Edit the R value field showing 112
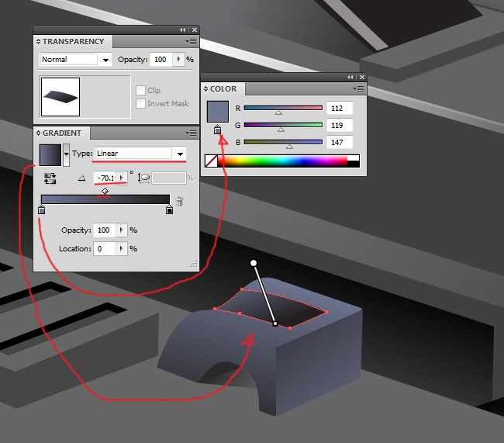Viewport: 504px width, 443px height. point(340,109)
